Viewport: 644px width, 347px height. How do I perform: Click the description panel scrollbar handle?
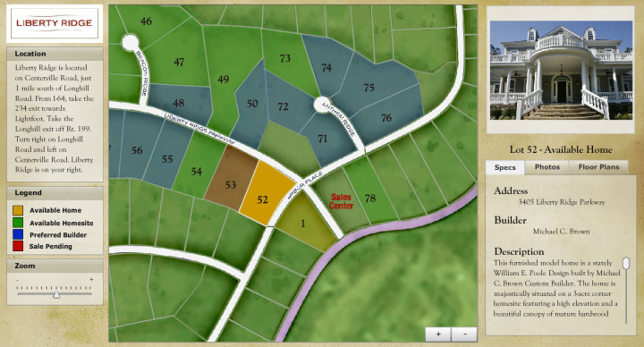pos(626,263)
